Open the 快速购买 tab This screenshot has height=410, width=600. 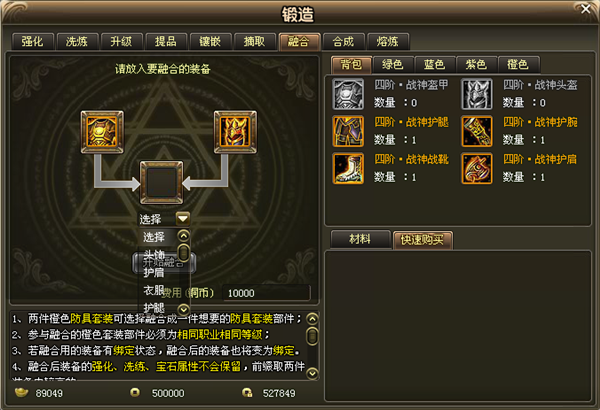click(x=422, y=240)
